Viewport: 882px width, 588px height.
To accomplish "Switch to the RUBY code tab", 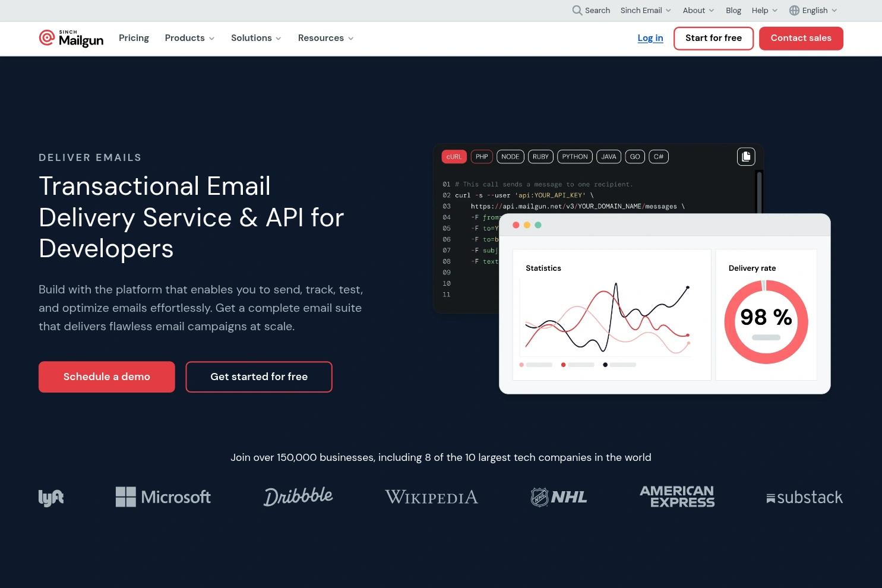I will pyautogui.click(x=540, y=157).
